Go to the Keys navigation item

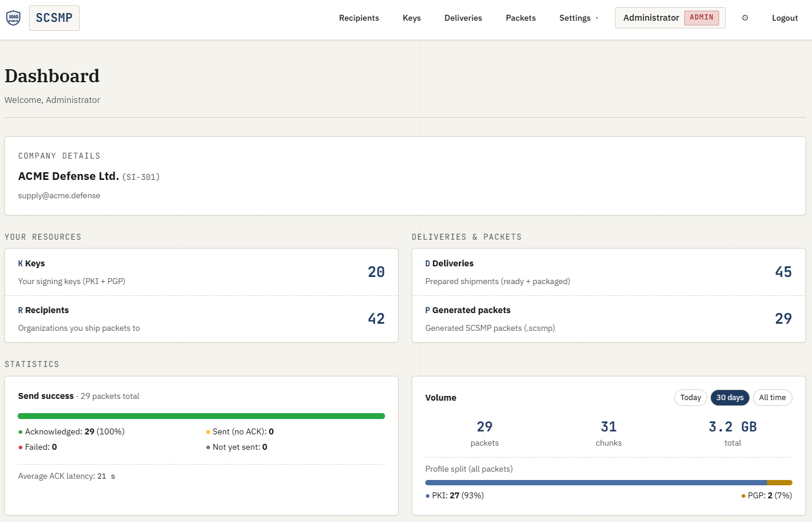click(x=412, y=18)
